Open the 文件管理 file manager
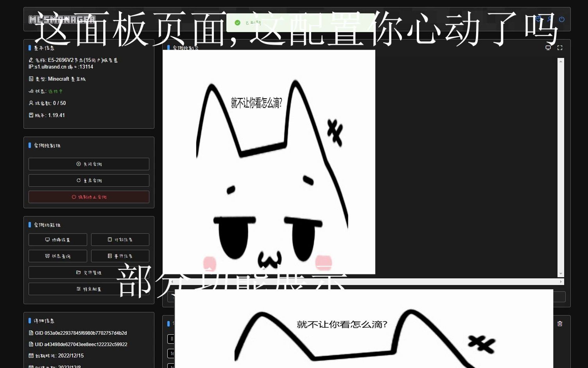This screenshot has height=368, width=588. tap(89, 272)
